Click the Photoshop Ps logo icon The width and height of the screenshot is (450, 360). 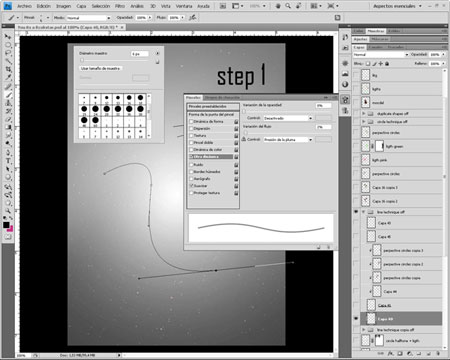pyautogui.click(x=7, y=6)
